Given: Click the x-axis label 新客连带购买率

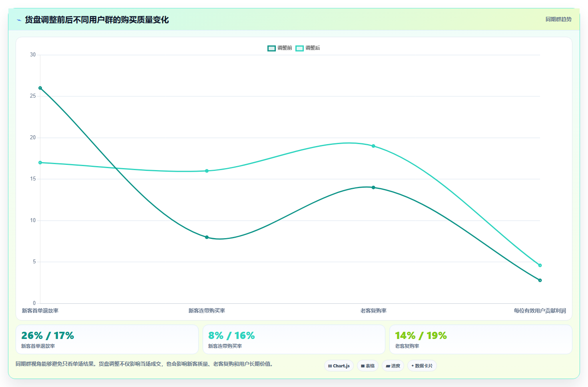Looking at the screenshot, I should 207,311.
